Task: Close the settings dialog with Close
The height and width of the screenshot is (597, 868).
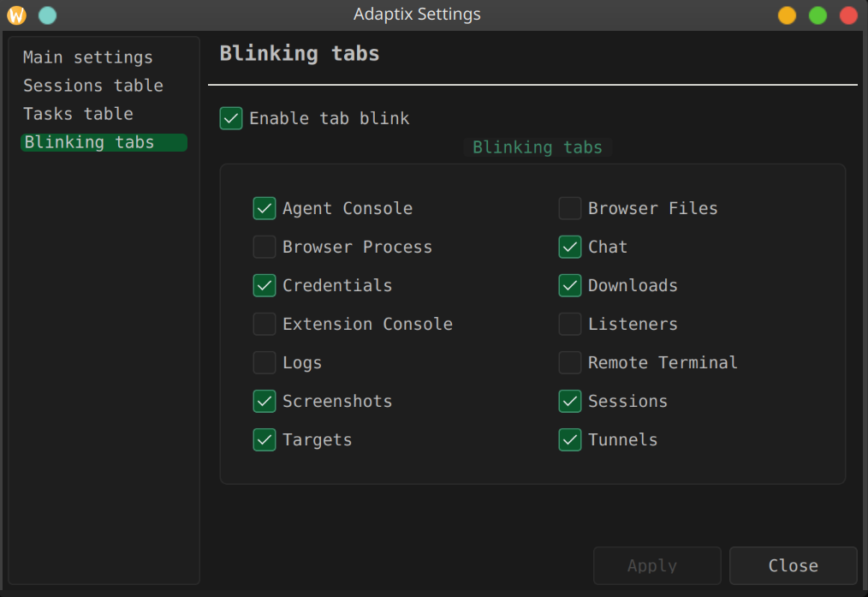Action: 793,565
